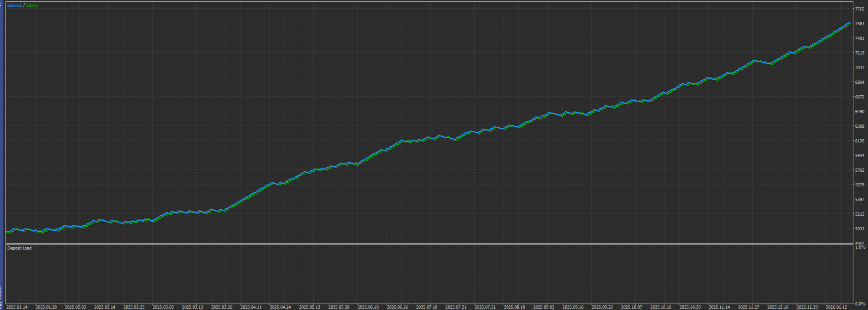
Task: Click the 2026.01.12 date label
Action: (x=836, y=307)
